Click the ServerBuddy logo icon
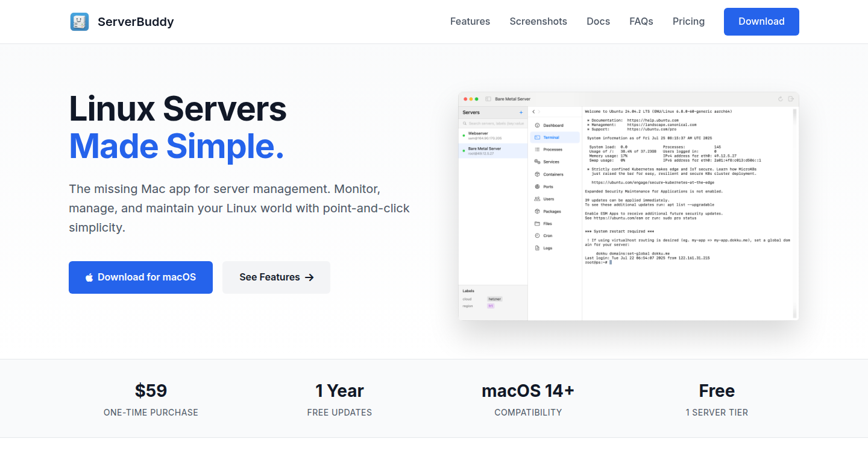The image size is (868, 459). click(x=79, y=22)
